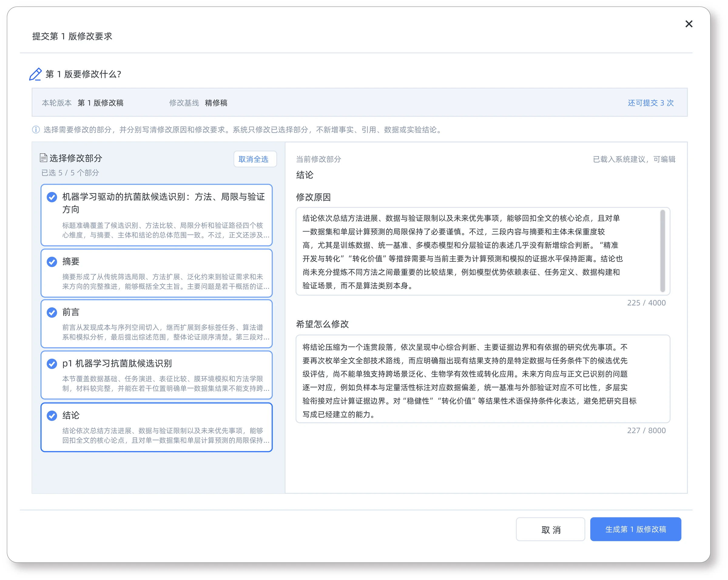Uncheck the p1 机器学习抗菌肽候选识别 checkbox
Viewport: 728px width, 580px height.
(52, 364)
